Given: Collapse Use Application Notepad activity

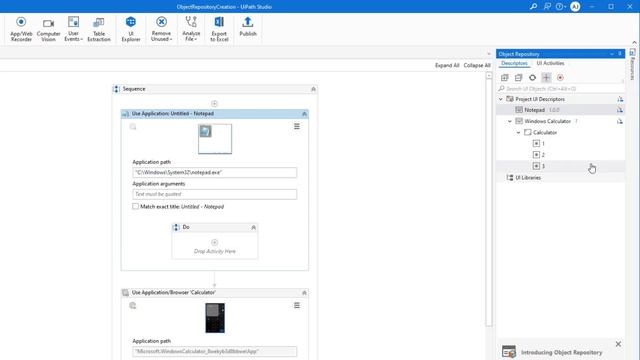Looking at the screenshot, I should [304, 114].
